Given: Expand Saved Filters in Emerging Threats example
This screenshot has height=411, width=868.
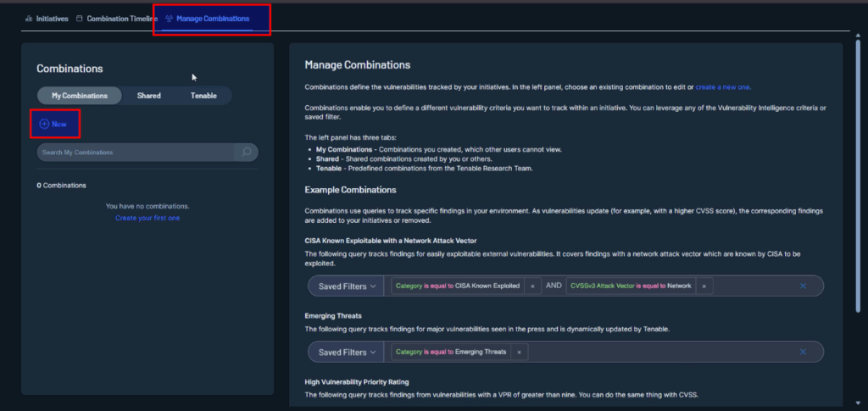Looking at the screenshot, I should point(348,352).
